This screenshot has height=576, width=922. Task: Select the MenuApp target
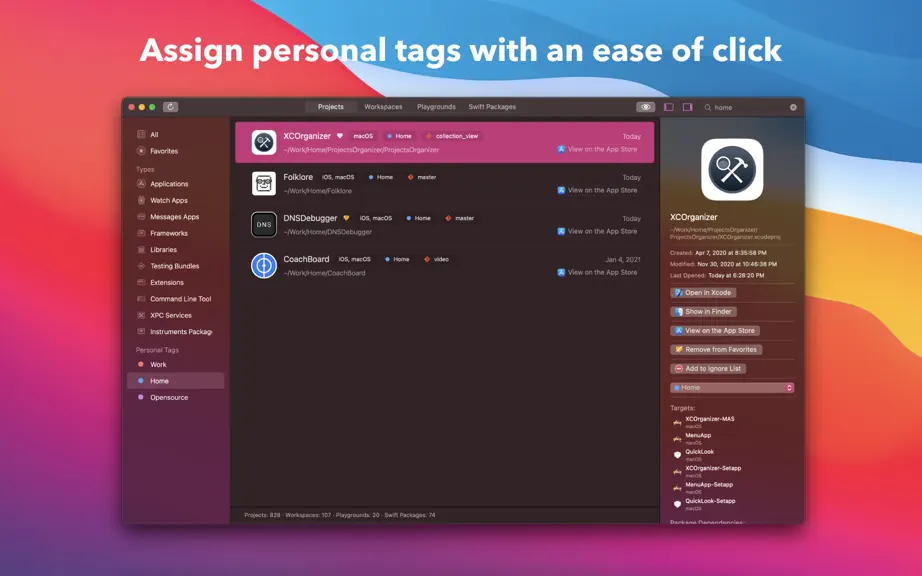[x=697, y=436]
